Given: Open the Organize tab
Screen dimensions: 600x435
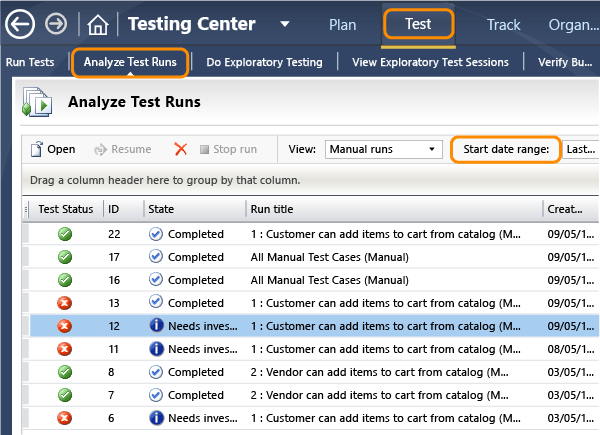Looking at the screenshot, I should coord(573,25).
